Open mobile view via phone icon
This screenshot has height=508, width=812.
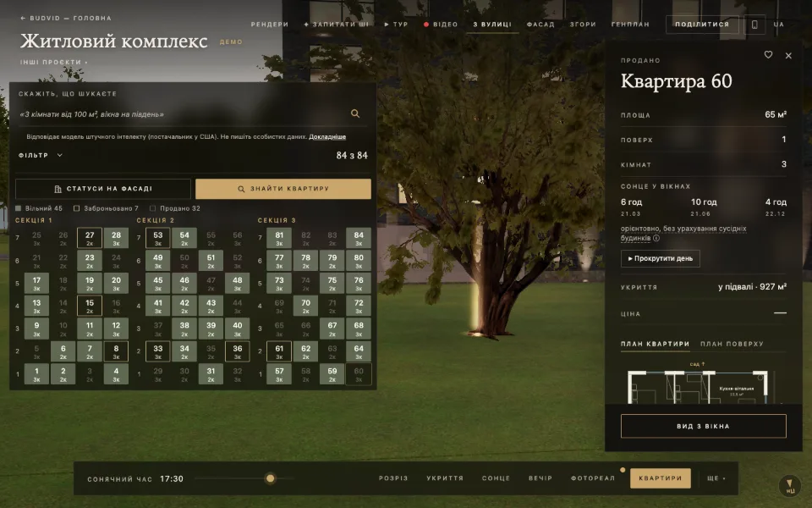coord(754,25)
